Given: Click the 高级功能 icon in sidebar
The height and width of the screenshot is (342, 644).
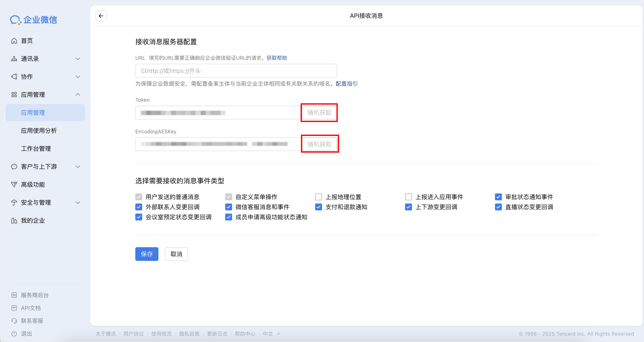Looking at the screenshot, I should [14, 184].
